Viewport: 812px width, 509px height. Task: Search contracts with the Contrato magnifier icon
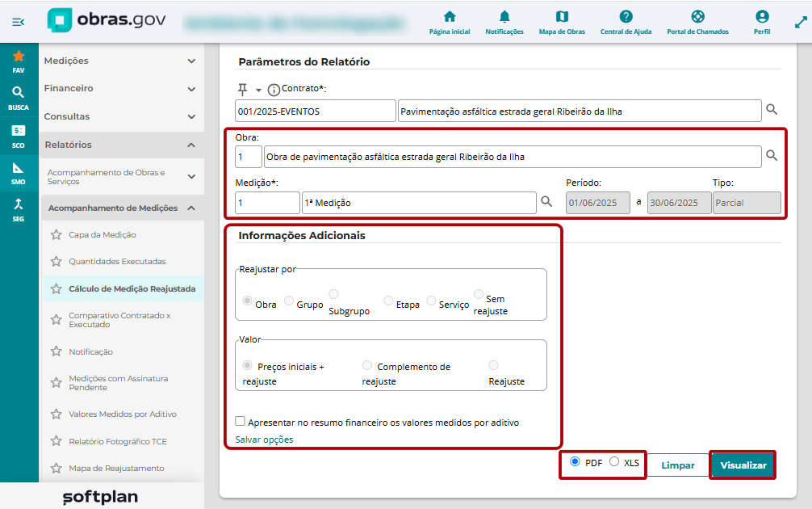click(x=772, y=110)
